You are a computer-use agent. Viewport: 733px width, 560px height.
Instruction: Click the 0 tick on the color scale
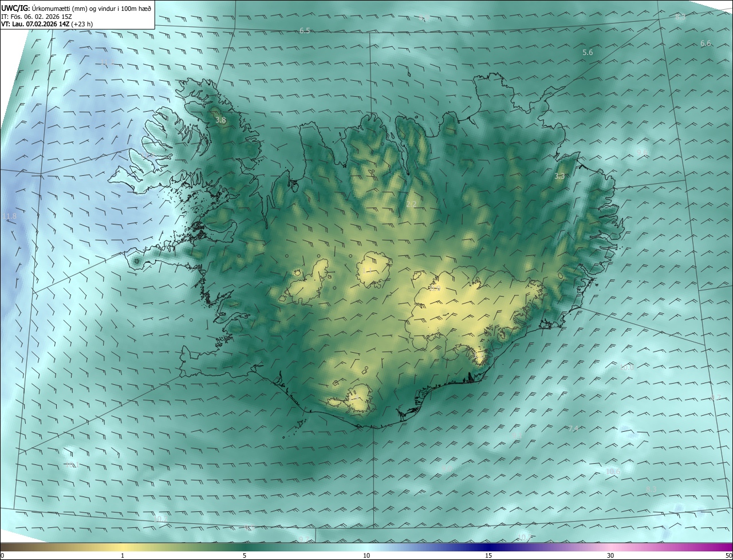(x=2, y=555)
